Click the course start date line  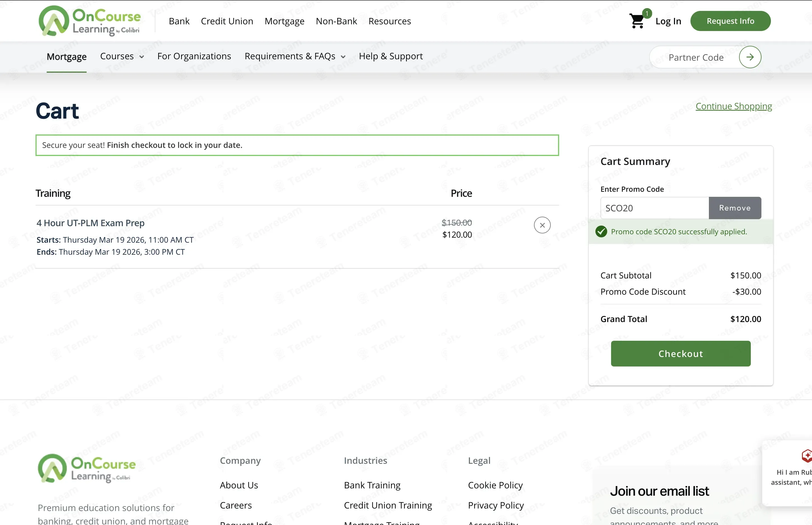point(115,240)
